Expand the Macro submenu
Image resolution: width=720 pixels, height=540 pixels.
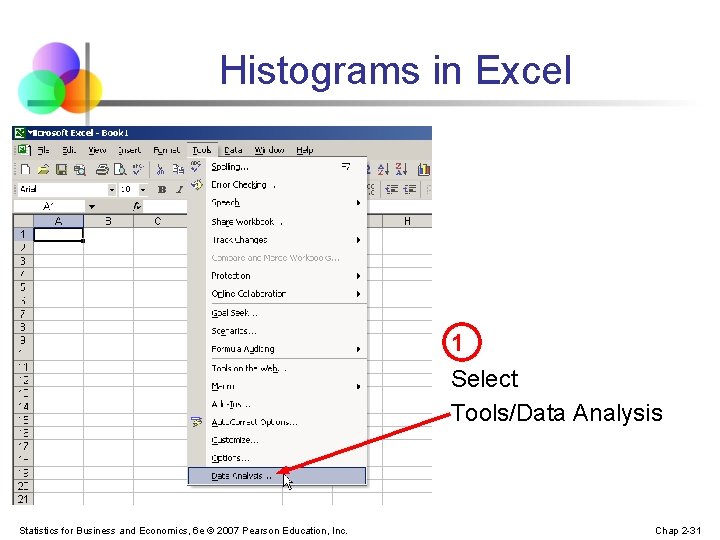[x=358, y=386]
